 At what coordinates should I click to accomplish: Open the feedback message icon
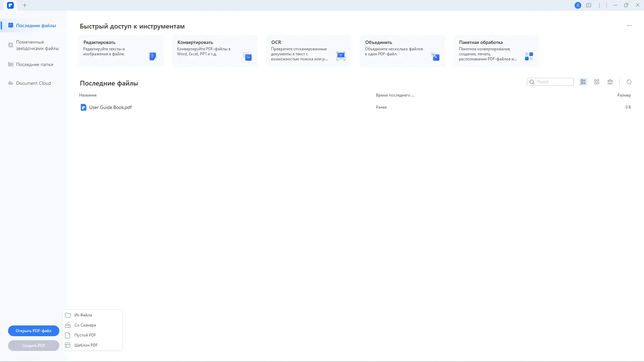point(589,5)
